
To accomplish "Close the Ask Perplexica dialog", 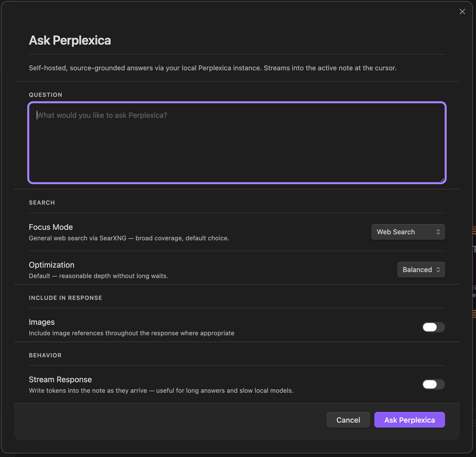I will click(x=462, y=12).
